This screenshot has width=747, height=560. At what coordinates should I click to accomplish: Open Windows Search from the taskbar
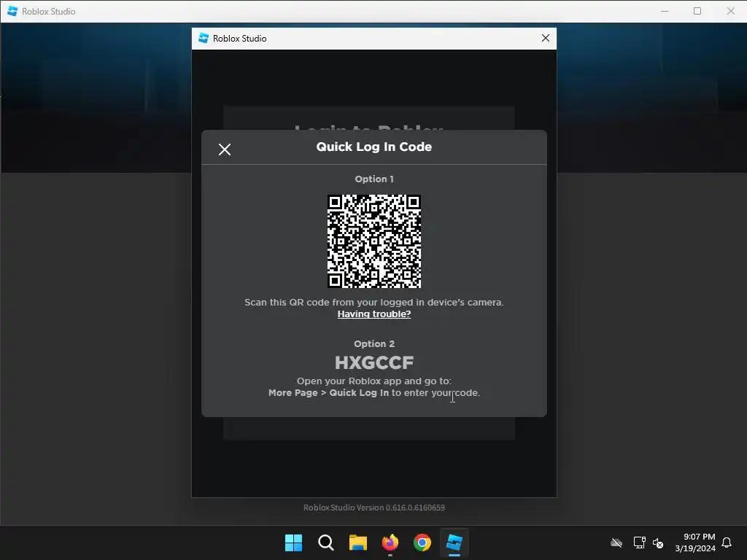point(326,542)
